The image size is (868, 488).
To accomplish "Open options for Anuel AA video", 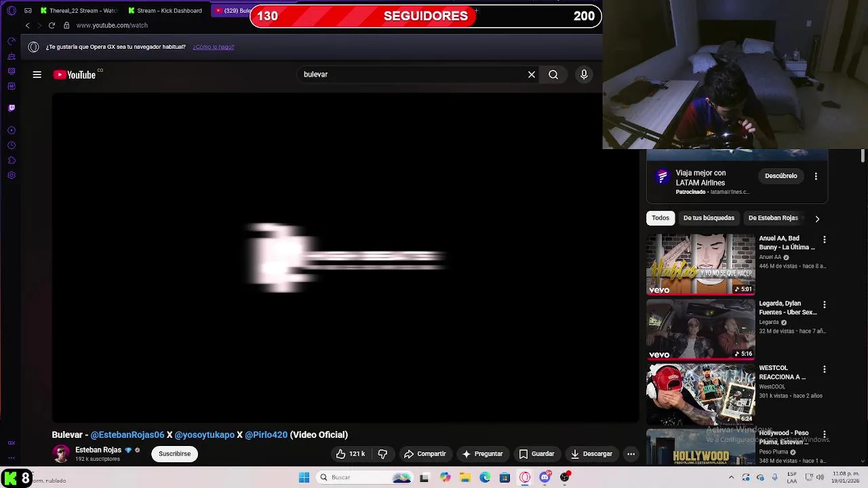I will click(x=825, y=240).
